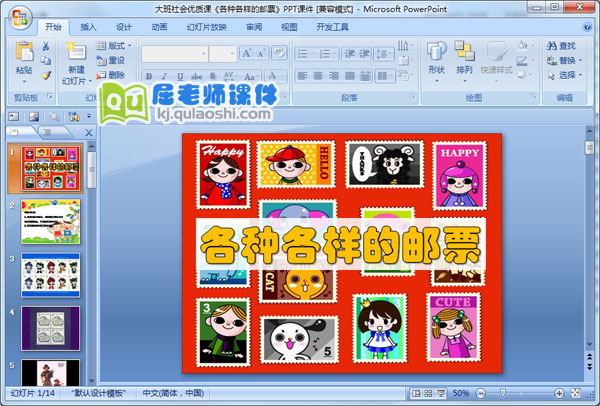600x406 pixels.
Task: Open the font size combo box
Action: click(223, 54)
